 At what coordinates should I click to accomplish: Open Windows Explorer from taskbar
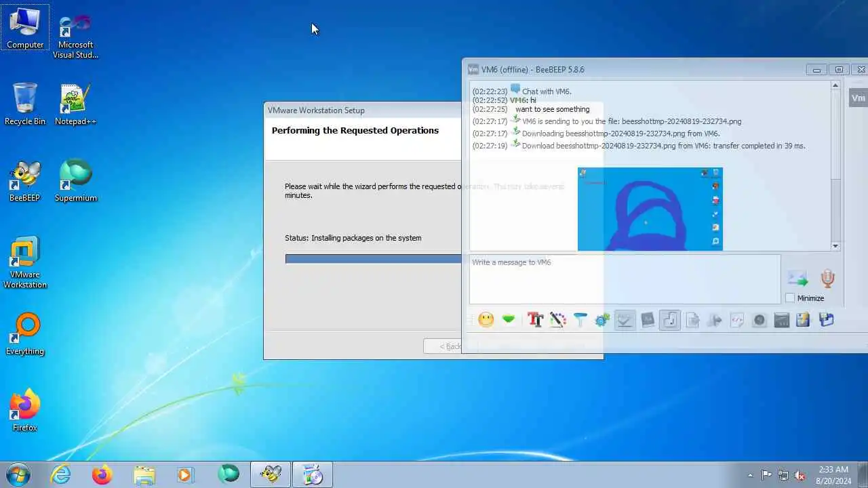(x=144, y=474)
